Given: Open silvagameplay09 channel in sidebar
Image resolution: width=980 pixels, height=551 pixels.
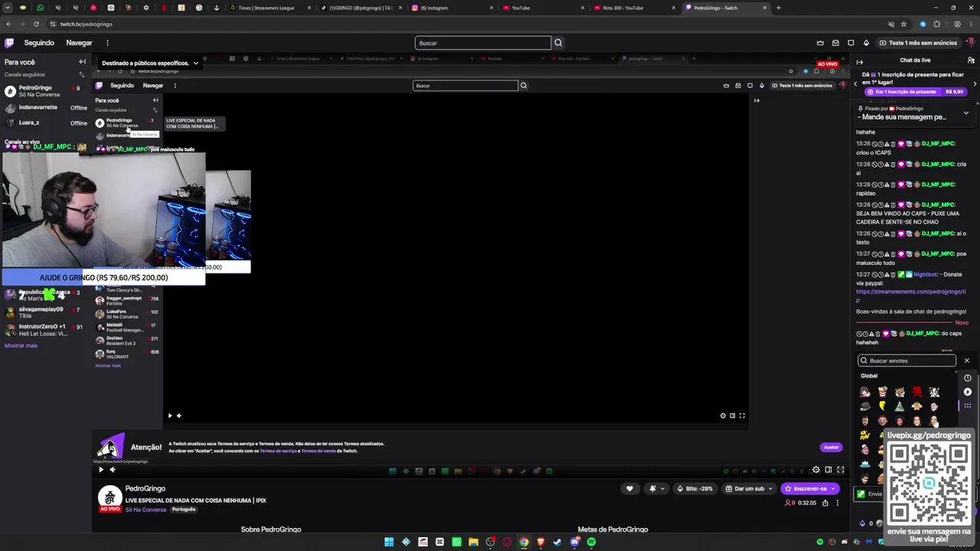Looking at the screenshot, I should (x=44, y=312).
